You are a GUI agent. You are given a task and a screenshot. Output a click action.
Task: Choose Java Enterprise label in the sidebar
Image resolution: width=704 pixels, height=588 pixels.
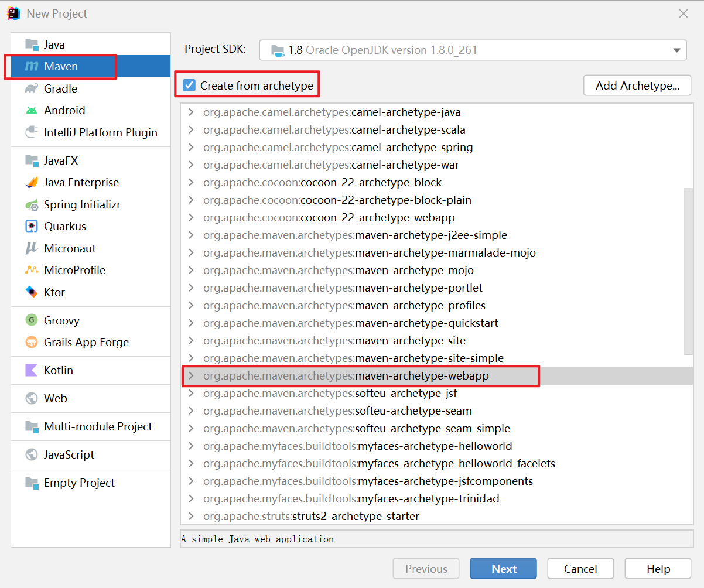(81, 183)
